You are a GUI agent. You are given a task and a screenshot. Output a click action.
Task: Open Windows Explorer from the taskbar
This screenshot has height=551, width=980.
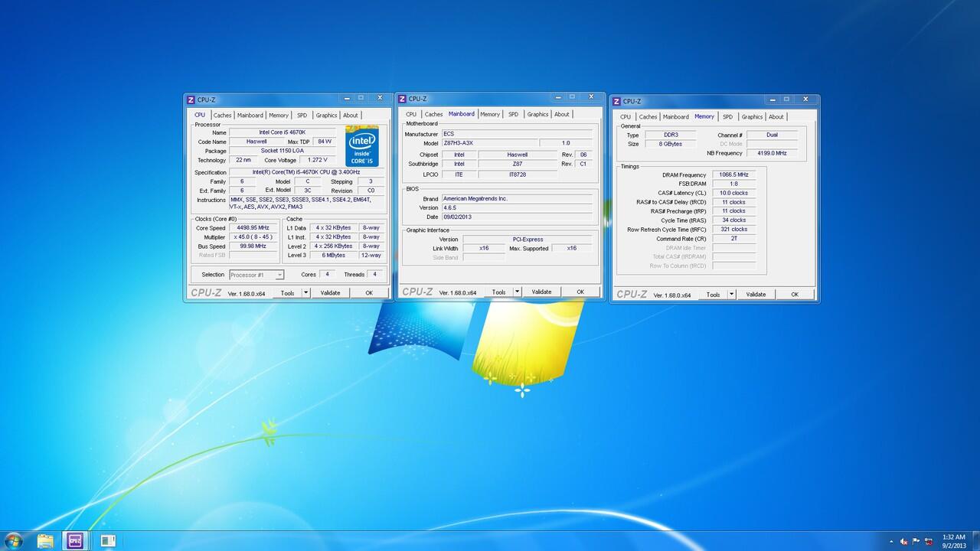point(45,541)
